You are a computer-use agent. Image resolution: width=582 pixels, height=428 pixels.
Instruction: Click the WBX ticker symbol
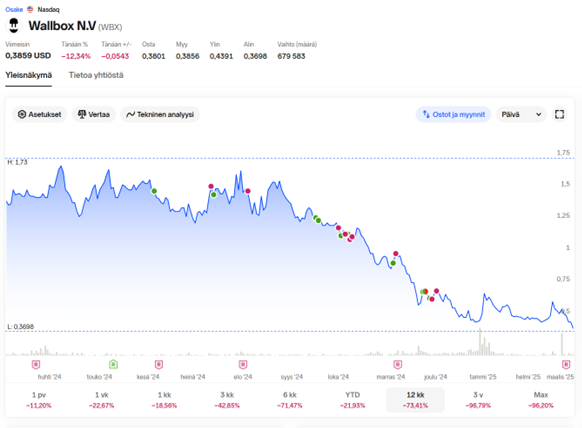(110, 27)
